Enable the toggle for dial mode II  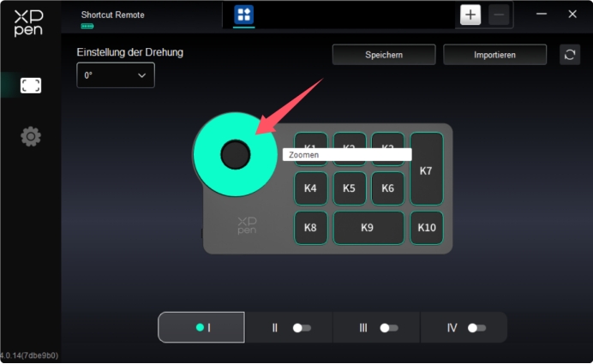[x=301, y=327]
